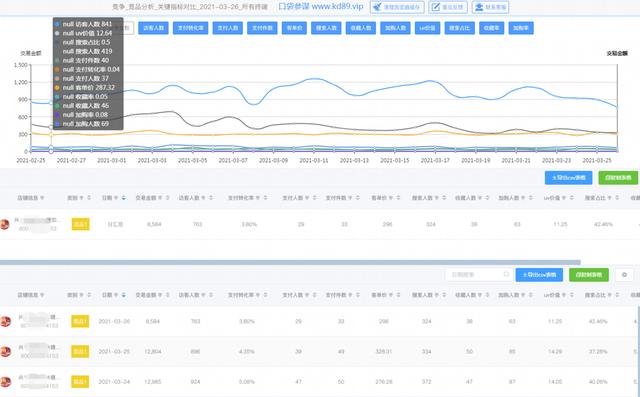Click the calendar icon in date search box
Image resolution: width=640 pixels, height=397 pixels.
(506, 274)
